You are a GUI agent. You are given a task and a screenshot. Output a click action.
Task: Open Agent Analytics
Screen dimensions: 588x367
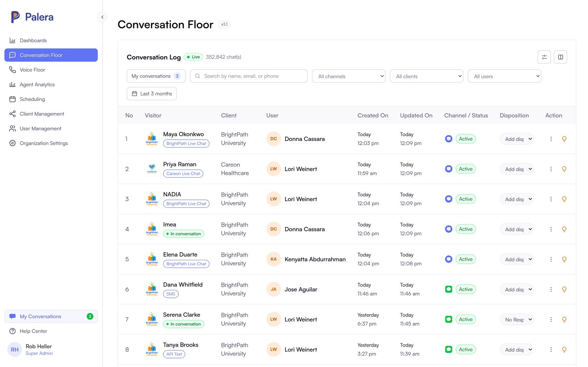[x=51, y=84]
